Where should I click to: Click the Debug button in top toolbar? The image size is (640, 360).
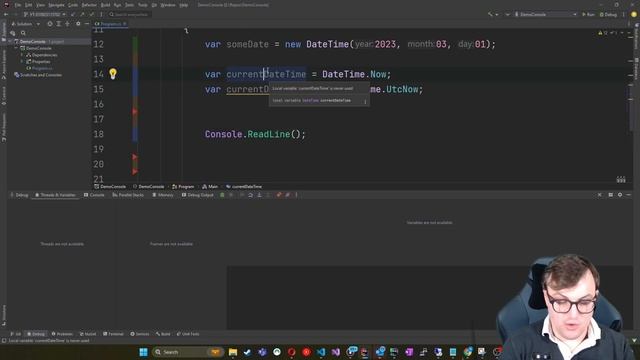pyautogui.click(x=608, y=14)
